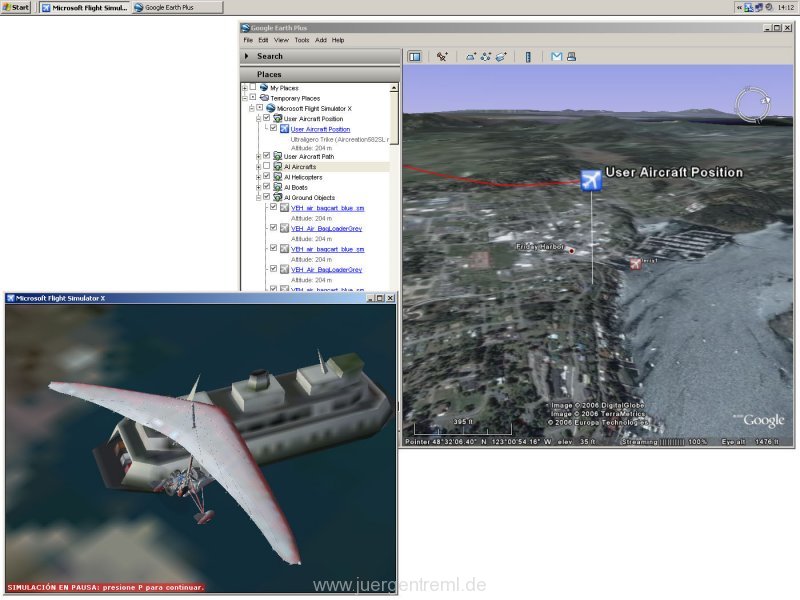This screenshot has width=800, height=600.
Task: Expand the AI Helicopters node
Action: tap(258, 177)
